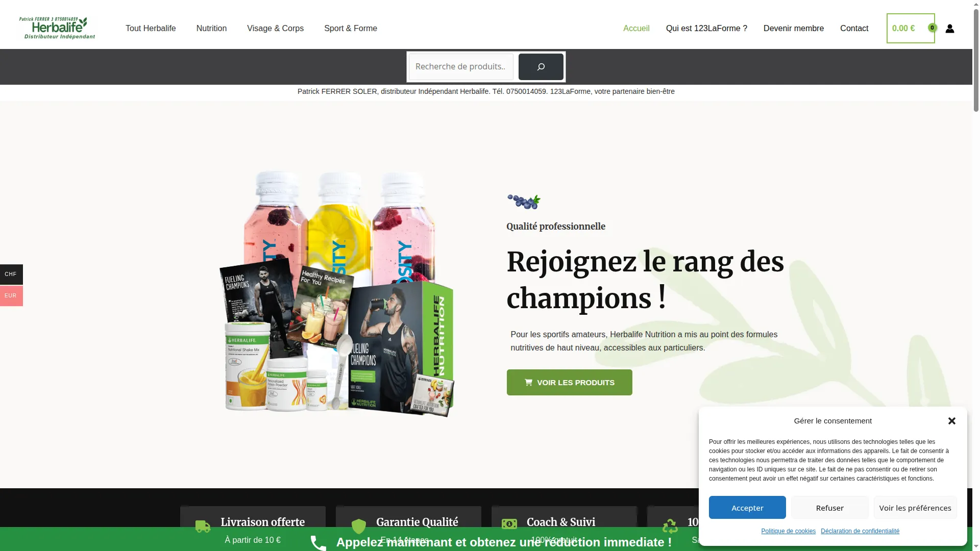Viewport: 980px width, 551px height.
Task: Click the Coach & Suivi heading
Action: pyautogui.click(x=560, y=522)
